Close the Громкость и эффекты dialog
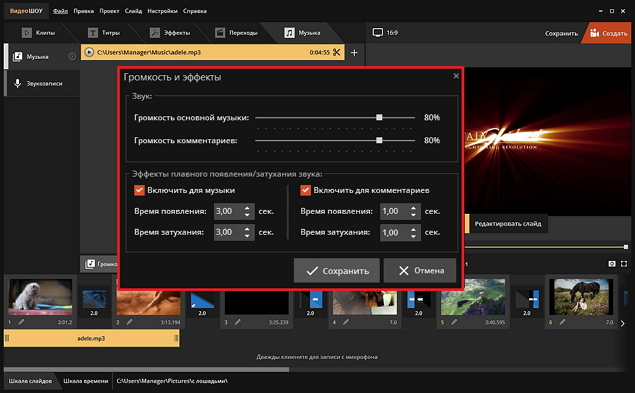 point(456,76)
